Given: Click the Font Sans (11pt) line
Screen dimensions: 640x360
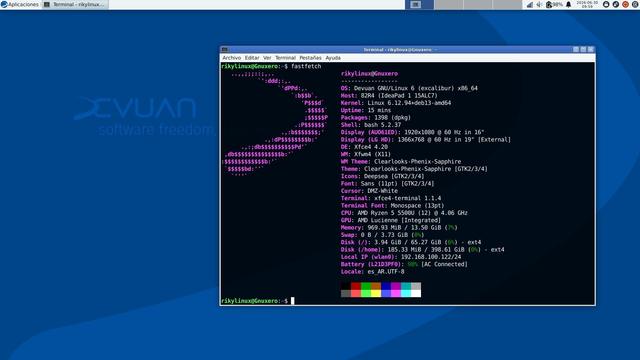Looking at the screenshot, I should click(x=388, y=184).
